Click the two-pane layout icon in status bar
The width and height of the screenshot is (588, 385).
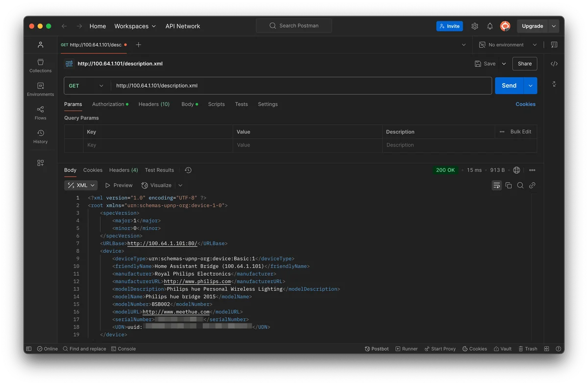pyautogui.click(x=547, y=349)
